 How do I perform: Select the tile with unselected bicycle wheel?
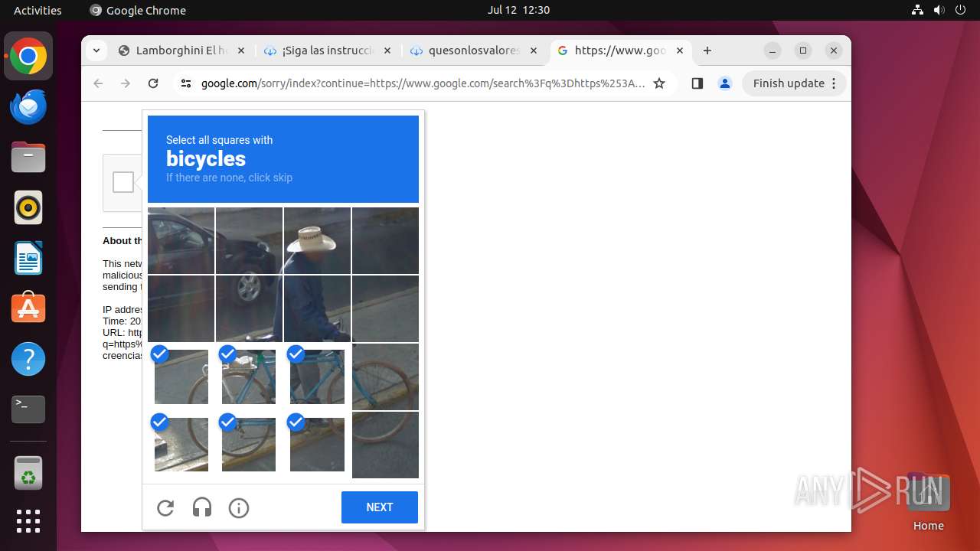coord(385,377)
